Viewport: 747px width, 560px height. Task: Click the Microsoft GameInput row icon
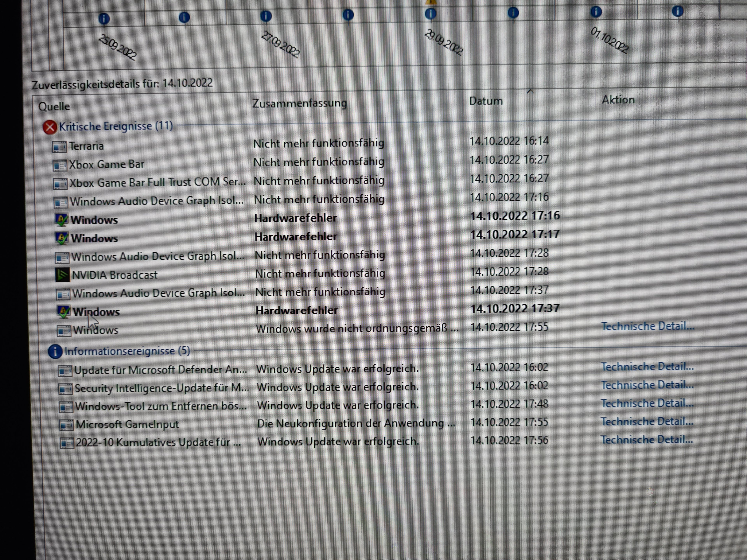66,425
